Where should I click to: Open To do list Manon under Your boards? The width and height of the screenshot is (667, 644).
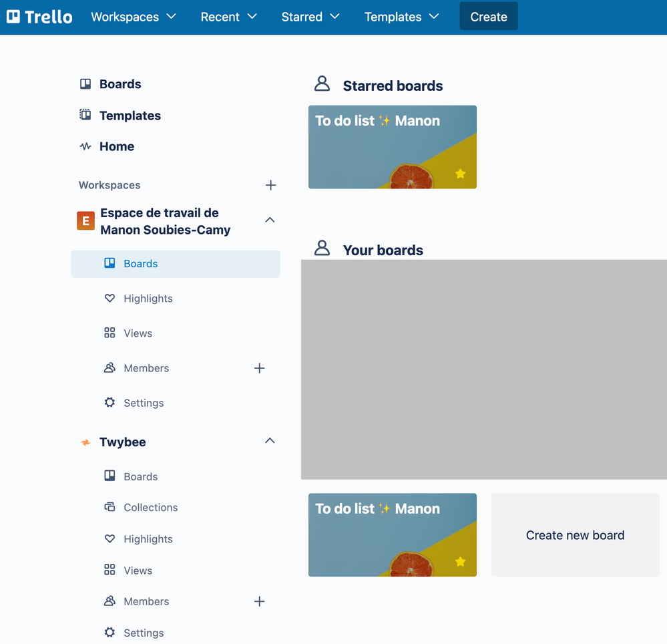[392, 535]
